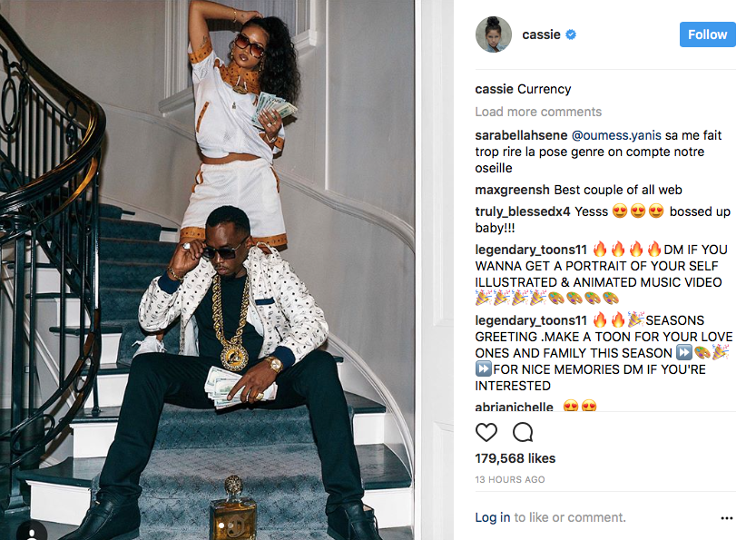Click the heart like icon

[x=486, y=432]
